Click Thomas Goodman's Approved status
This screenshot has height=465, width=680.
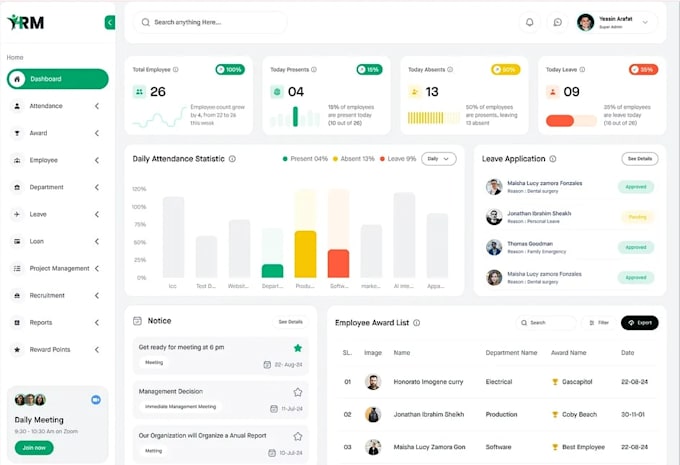pyautogui.click(x=636, y=247)
